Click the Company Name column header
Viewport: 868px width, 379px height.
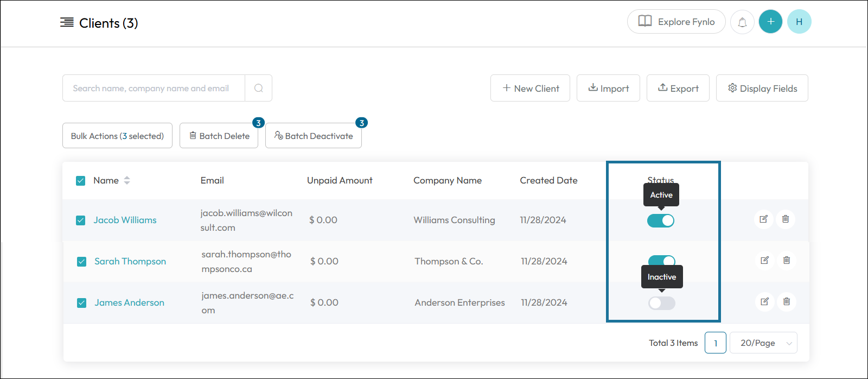click(448, 180)
